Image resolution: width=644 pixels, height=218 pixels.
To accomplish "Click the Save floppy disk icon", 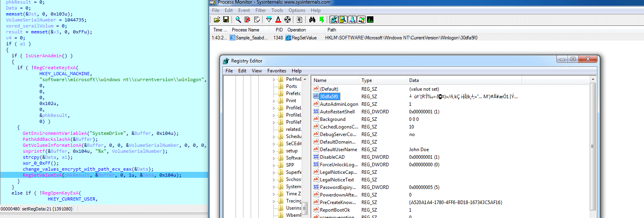I will [226, 19].
